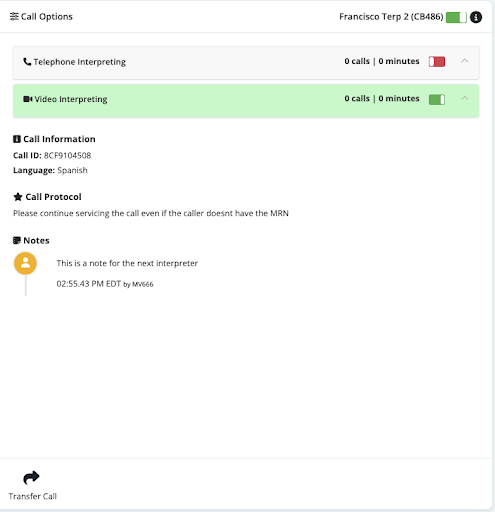Click the telephone handset icon
495x512 pixels.
pos(27,62)
